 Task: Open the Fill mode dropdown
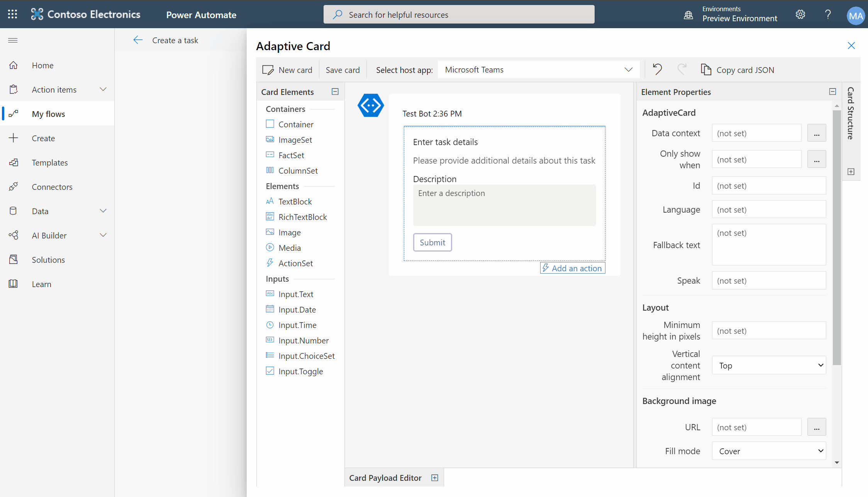point(769,451)
